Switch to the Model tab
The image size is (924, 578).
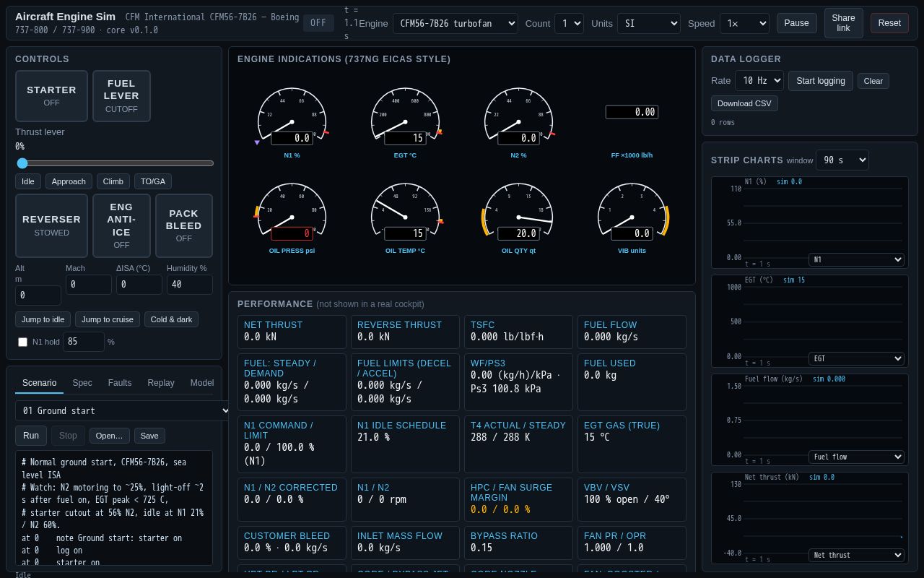202,383
